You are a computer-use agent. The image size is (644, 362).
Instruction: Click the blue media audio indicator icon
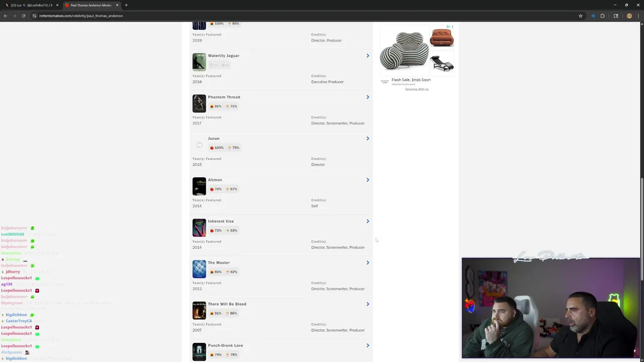click(593, 16)
